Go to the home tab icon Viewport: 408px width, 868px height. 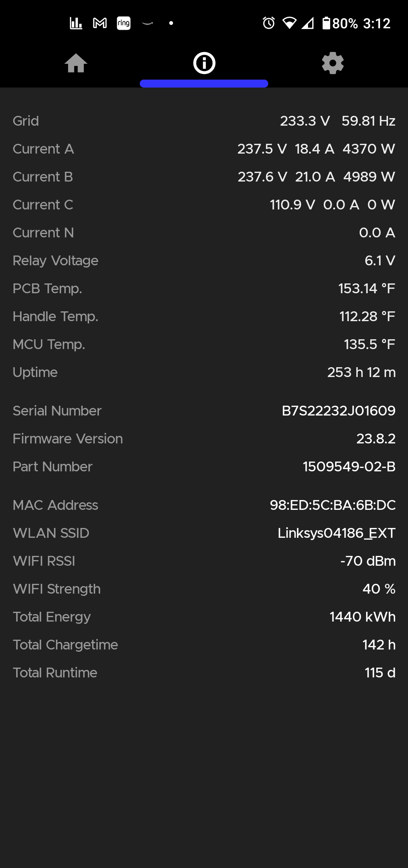pyautogui.click(x=76, y=63)
